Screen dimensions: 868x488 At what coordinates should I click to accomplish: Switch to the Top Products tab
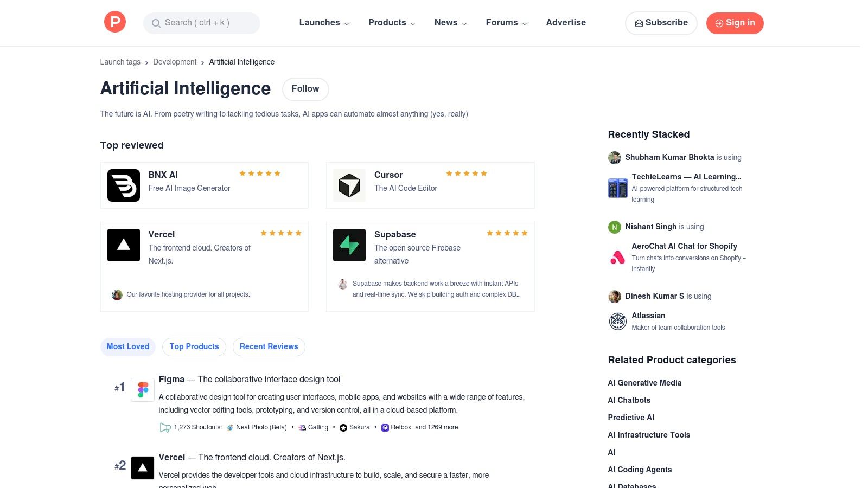coord(194,347)
